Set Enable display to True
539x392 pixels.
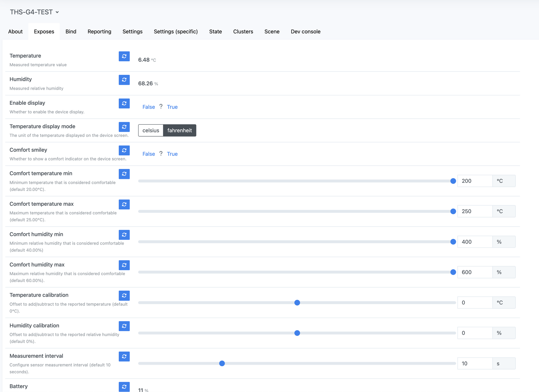pos(172,107)
